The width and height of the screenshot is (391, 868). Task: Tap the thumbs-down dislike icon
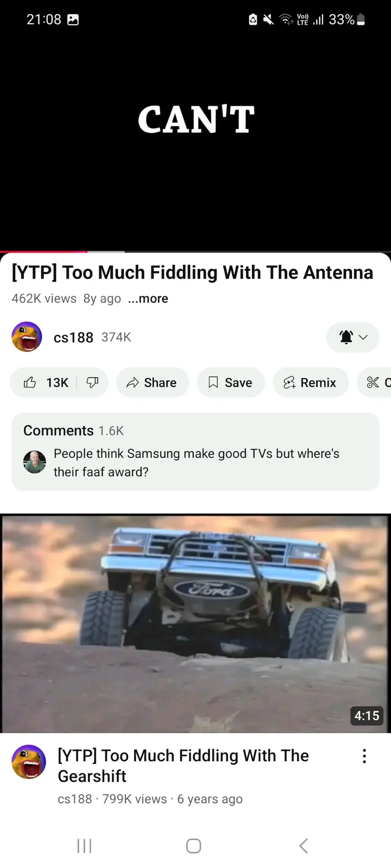93,382
